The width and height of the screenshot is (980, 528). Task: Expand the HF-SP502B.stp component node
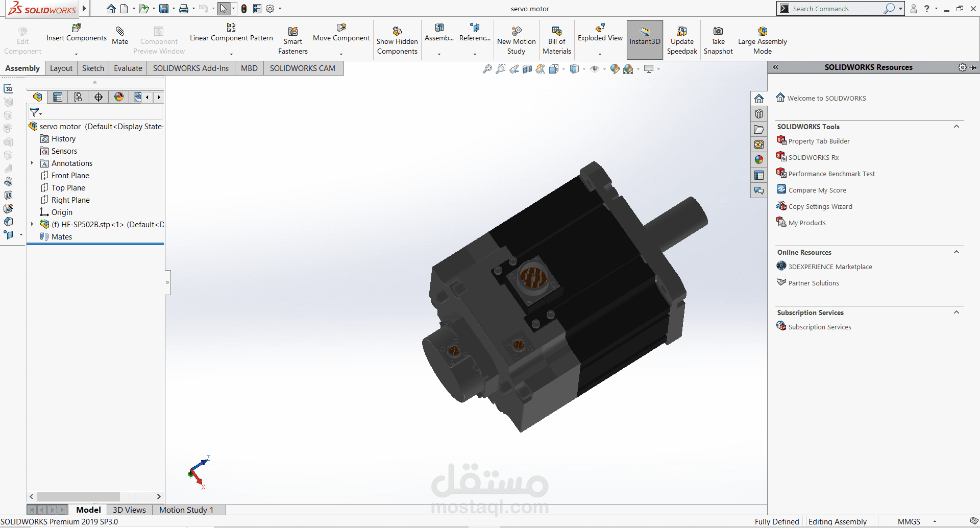(x=32, y=224)
